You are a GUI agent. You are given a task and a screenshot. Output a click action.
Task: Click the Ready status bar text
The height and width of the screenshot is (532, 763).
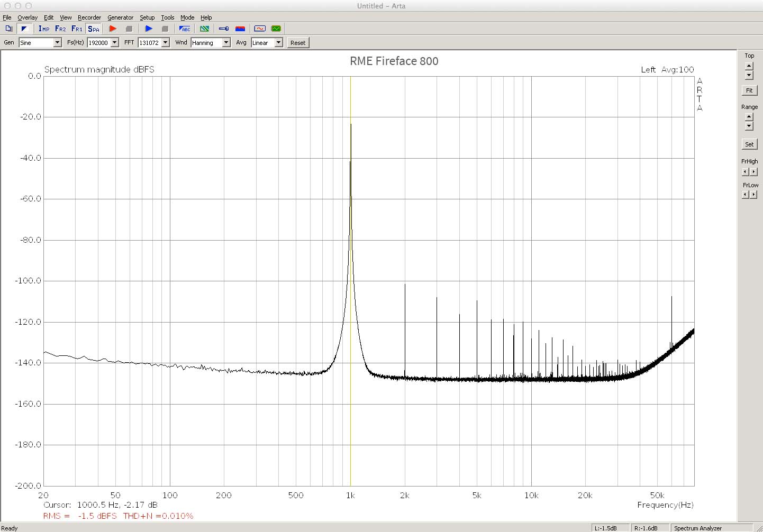coord(10,528)
